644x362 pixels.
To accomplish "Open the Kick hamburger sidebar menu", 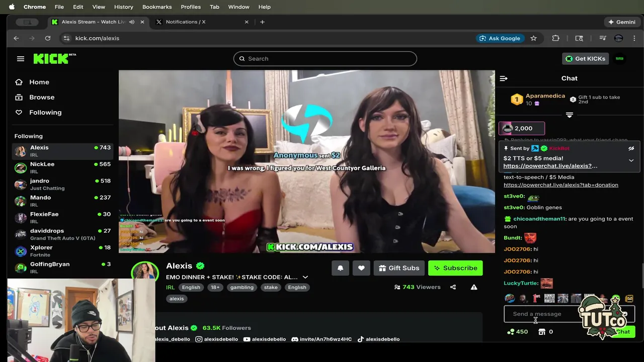I will (21, 59).
